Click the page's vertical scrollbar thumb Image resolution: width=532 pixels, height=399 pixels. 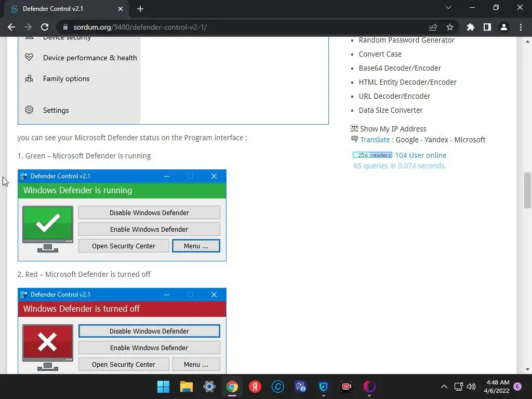tap(527, 190)
